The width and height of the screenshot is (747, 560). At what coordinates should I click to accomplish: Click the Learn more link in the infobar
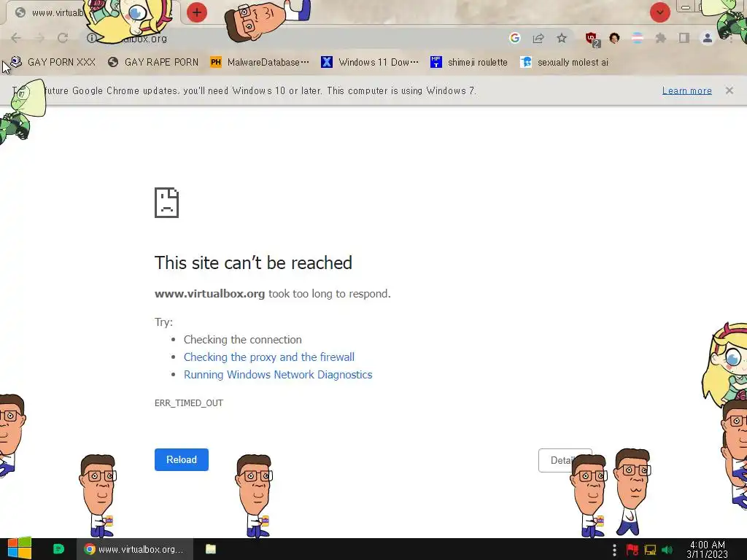[x=687, y=90]
